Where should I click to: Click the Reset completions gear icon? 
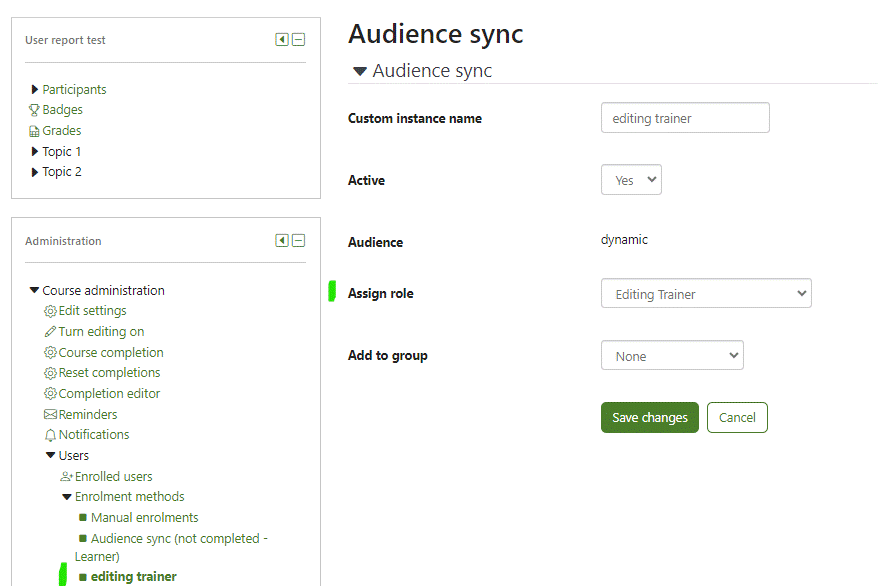pyautogui.click(x=50, y=373)
